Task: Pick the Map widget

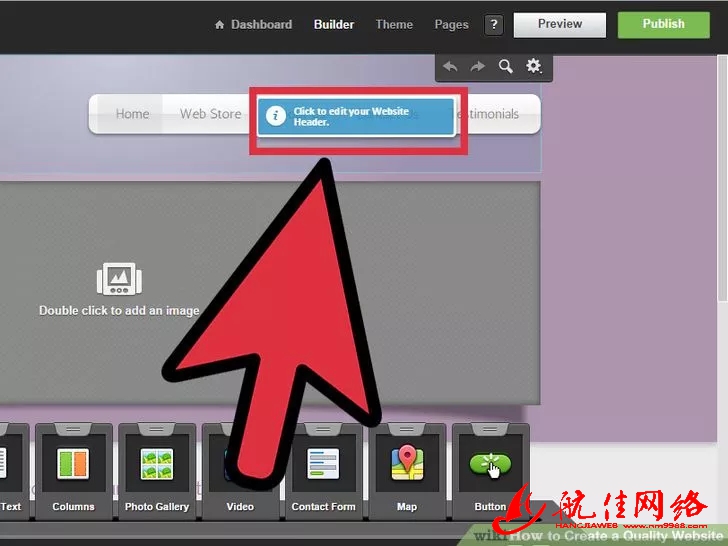Action: (406, 470)
